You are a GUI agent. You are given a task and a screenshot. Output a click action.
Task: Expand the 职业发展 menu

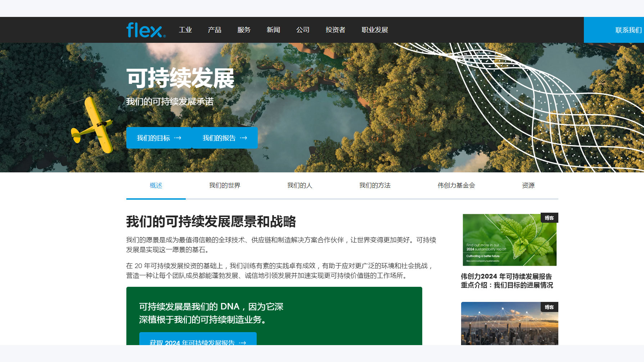tap(375, 30)
